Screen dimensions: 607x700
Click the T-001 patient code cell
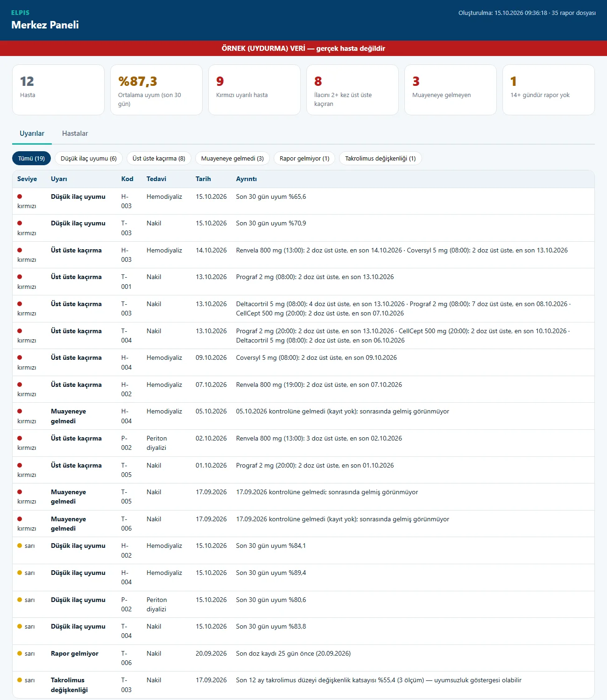(x=126, y=282)
